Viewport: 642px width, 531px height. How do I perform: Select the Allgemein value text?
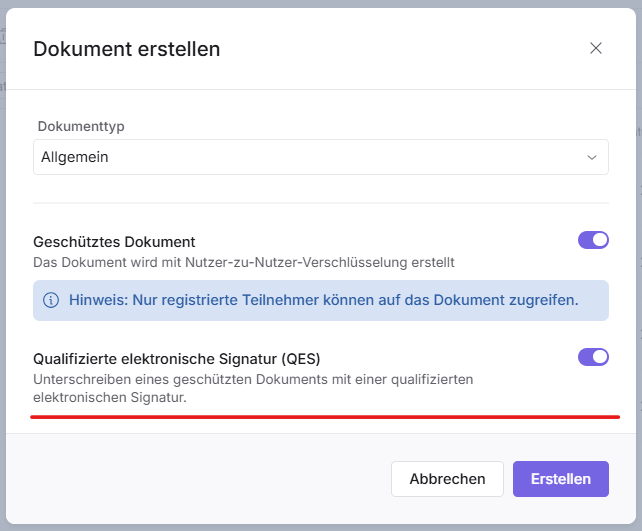[75, 157]
